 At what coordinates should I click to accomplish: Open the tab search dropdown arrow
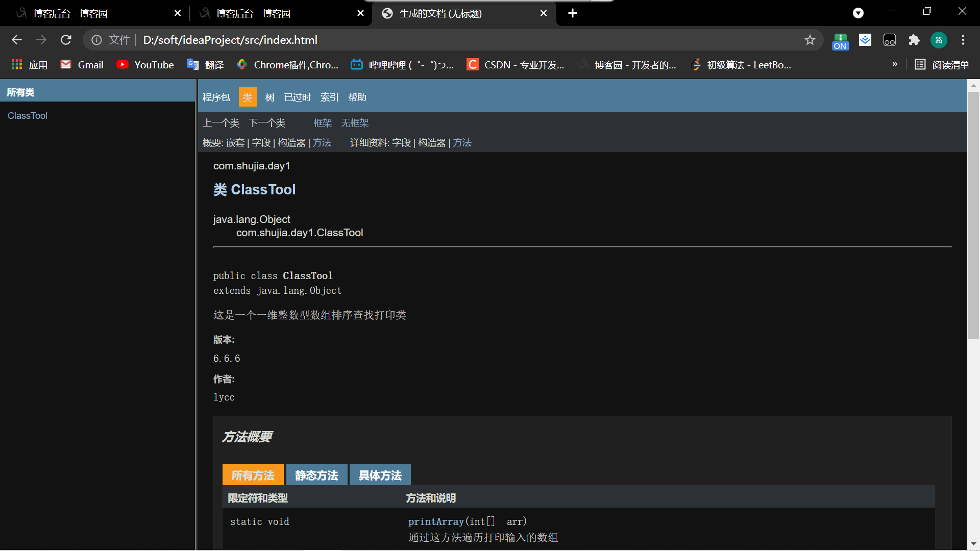[859, 13]
